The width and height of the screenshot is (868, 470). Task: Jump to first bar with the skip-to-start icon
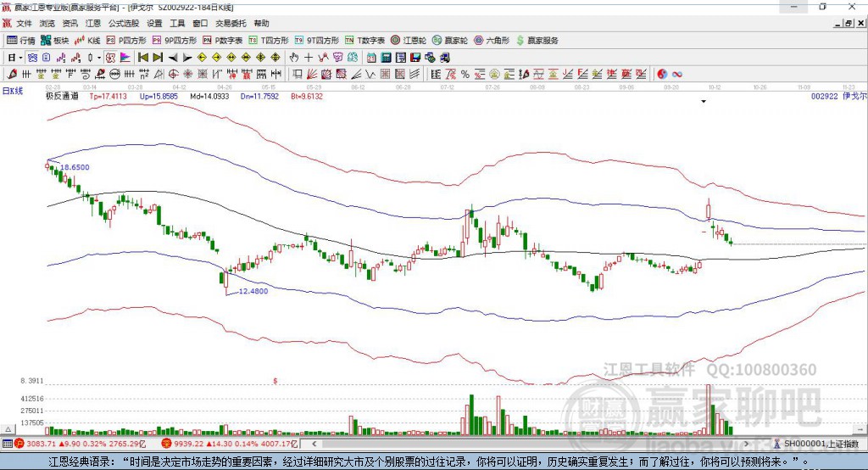(x=142, y=58)
